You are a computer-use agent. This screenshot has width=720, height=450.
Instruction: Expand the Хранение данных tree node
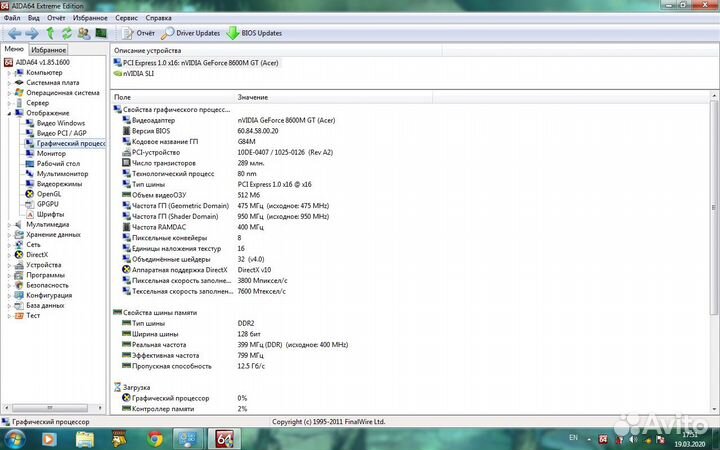click(9, 235)
